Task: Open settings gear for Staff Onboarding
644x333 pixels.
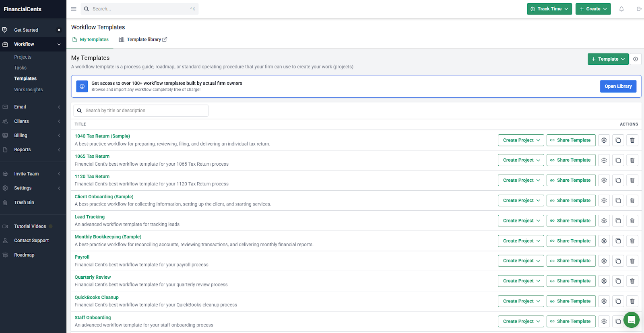Action: coord(604,321)
